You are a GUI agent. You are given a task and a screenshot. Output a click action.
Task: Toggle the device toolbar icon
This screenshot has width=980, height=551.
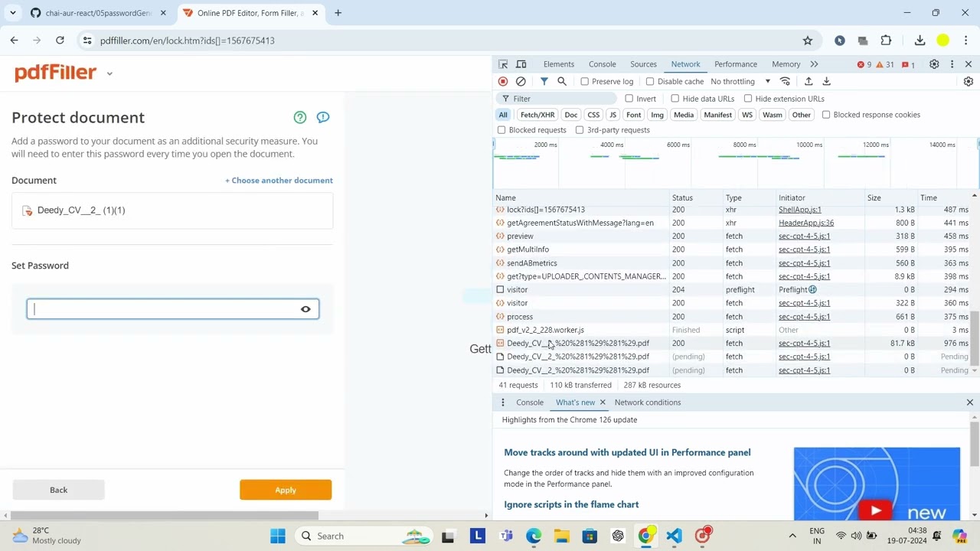[x=521, y=64]
